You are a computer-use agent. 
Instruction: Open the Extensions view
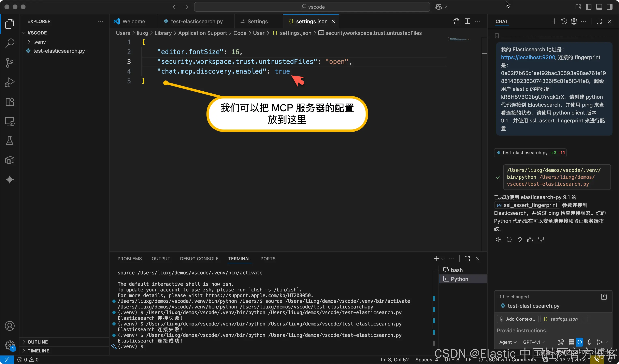coord(10,102)
